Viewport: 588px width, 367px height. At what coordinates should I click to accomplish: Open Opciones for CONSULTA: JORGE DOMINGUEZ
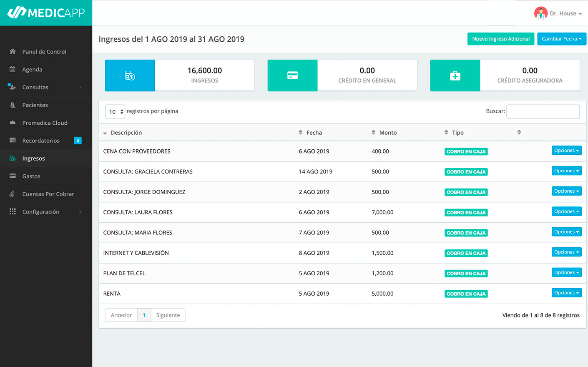(x=566, y=191)
